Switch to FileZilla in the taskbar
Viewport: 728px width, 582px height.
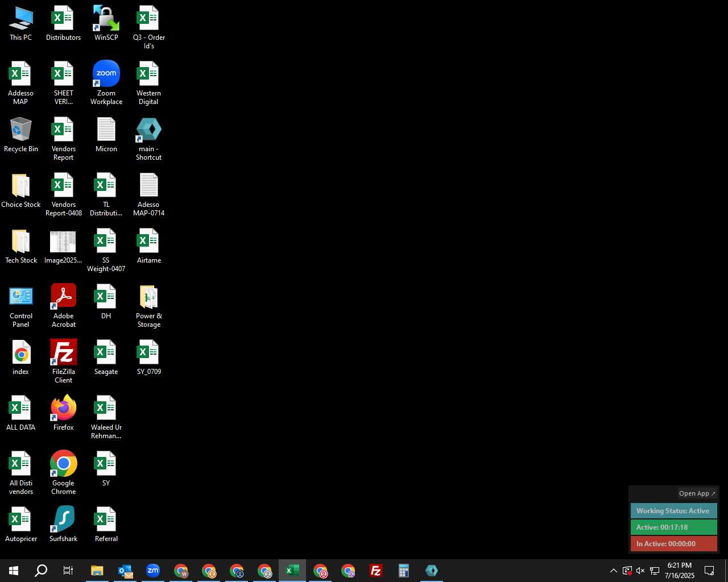[376, 571]
